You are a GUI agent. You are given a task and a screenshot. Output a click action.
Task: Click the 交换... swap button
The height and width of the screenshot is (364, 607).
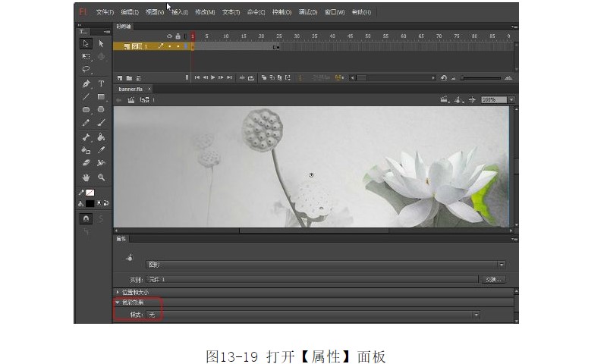493,280
